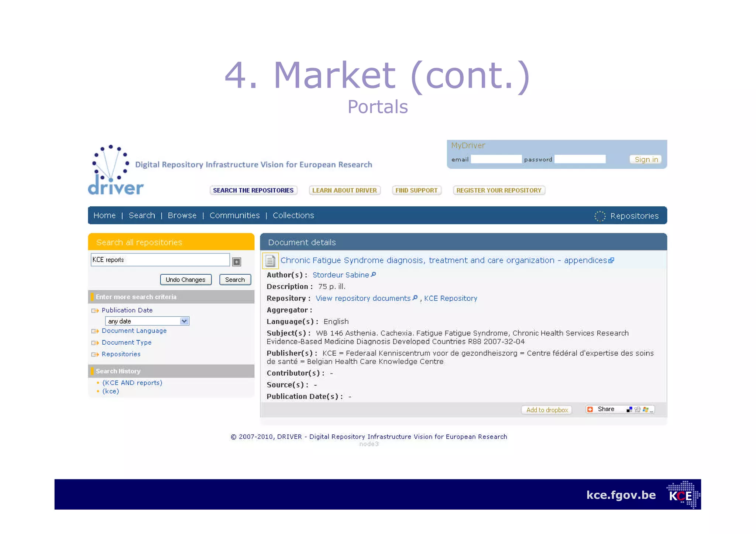Click the magnifier icon after Stordeur Sabine

373,275
